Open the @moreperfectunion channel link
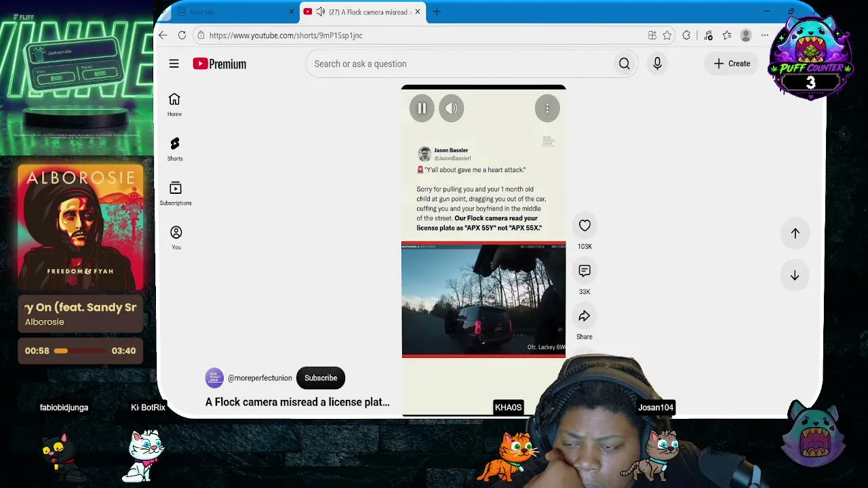The height and width of the screenshot is (488, 868). pyautogui.click(x=260, y=378)
